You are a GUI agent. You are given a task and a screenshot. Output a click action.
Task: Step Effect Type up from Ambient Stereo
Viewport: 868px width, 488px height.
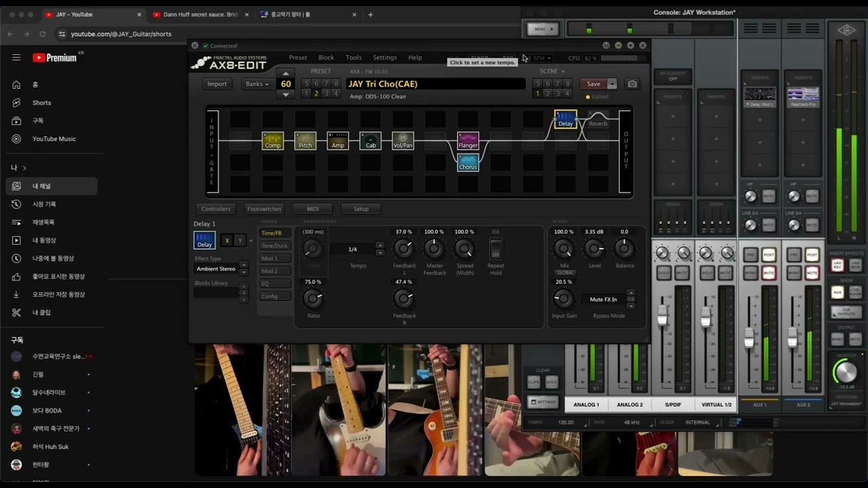pos(243,265)
